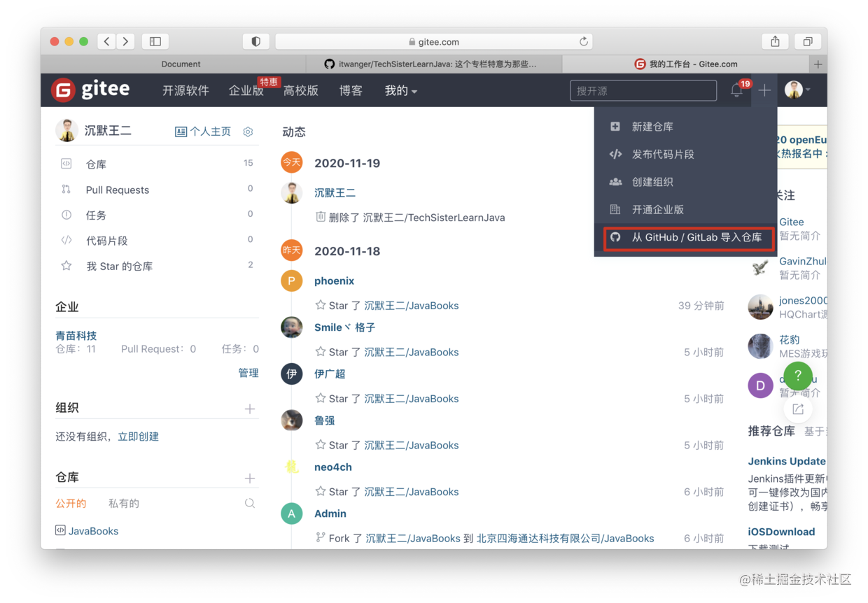The width and height of the screenshot is (868, 603).
Task: Select 从 GitHub / GitLab 导入仓库 menu entry
Action: tap(688, 239)
